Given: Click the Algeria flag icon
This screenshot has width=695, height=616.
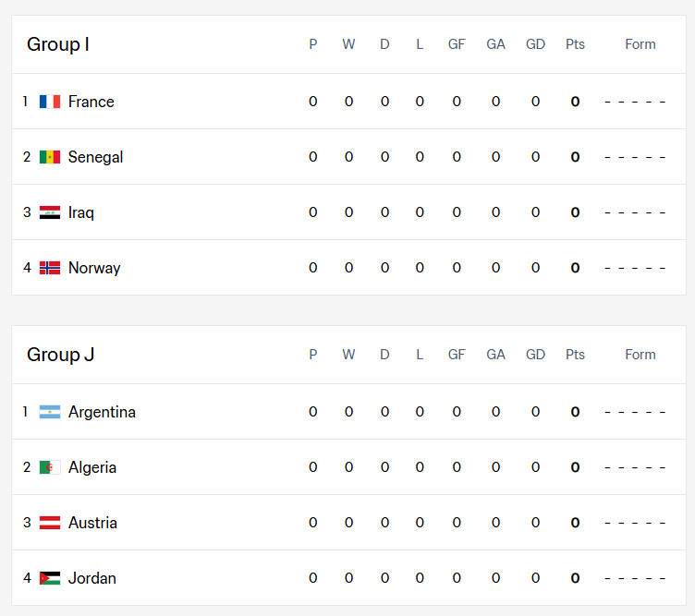Looking at the screenshot, I should [50, 467].
